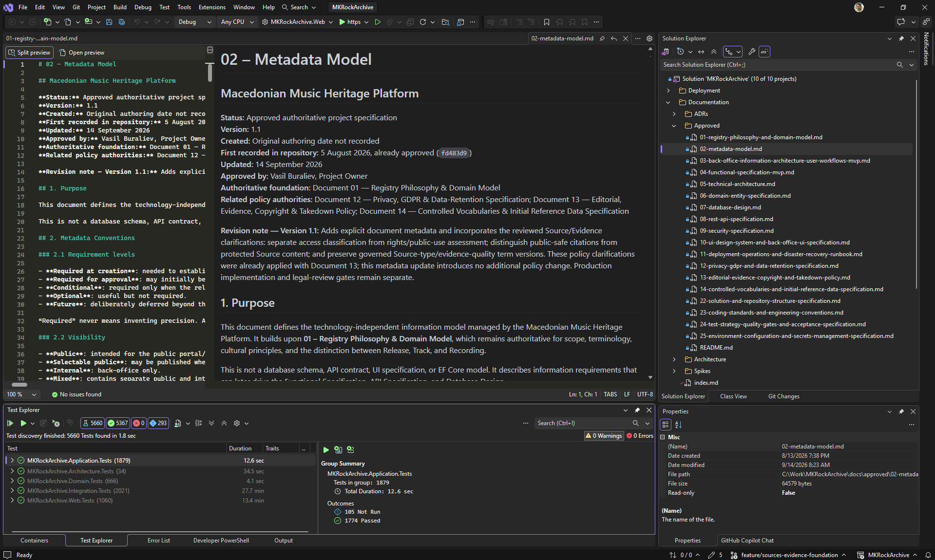
Task: Click Switch Views icon in Solution Explorer
Action: 666,52
